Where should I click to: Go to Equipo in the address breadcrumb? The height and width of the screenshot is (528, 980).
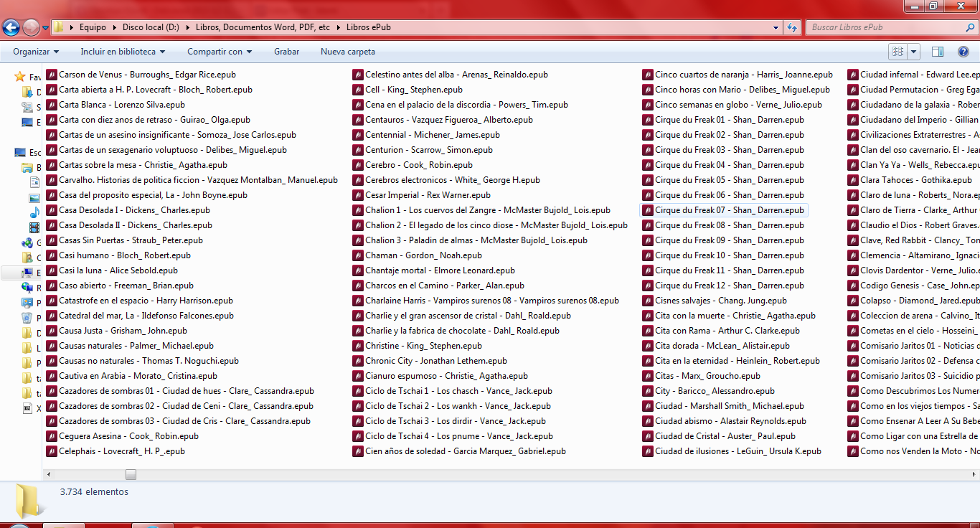coord(93,27)
